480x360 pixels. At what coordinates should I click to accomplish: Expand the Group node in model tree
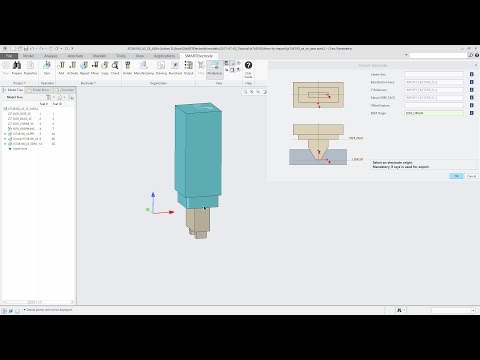click(x=5, y=139)
